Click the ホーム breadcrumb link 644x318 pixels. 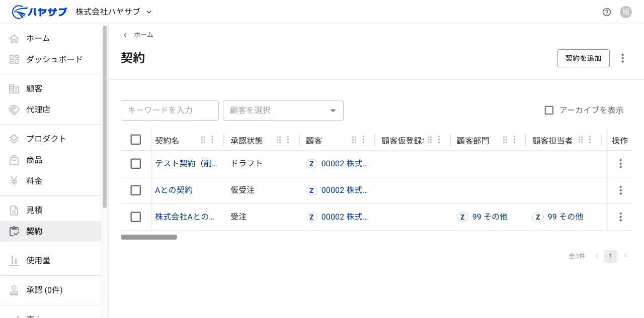coord(143,35)
